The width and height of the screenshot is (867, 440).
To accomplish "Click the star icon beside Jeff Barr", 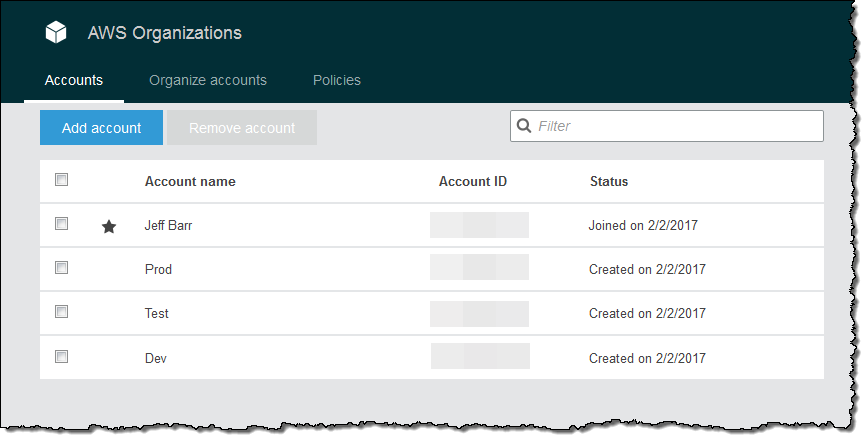I will 109,227.
